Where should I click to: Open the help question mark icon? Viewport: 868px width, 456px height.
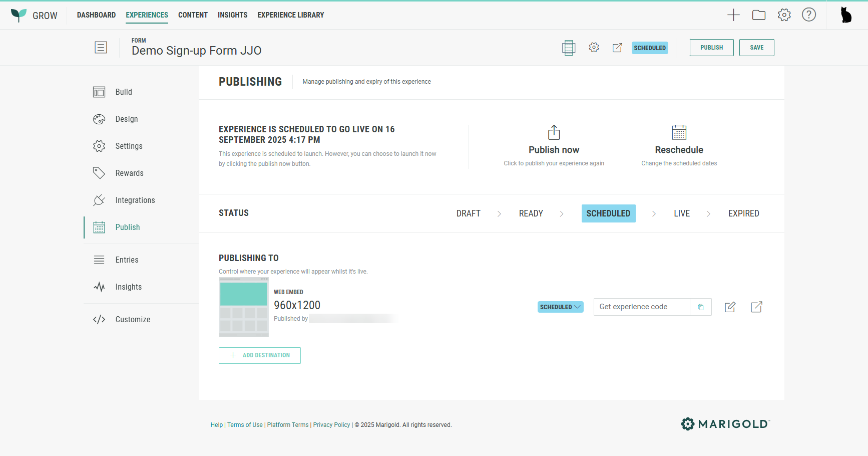click(809, 15)
